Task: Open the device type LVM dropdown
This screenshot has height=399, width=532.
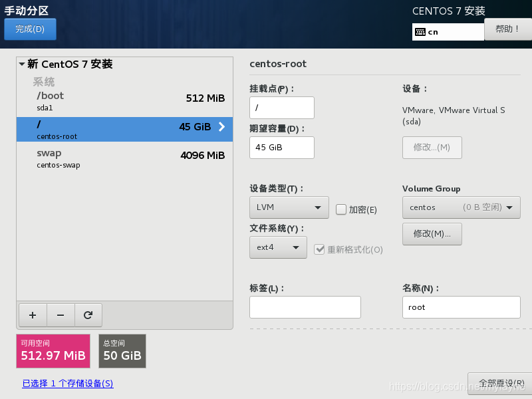Action: 289,207
